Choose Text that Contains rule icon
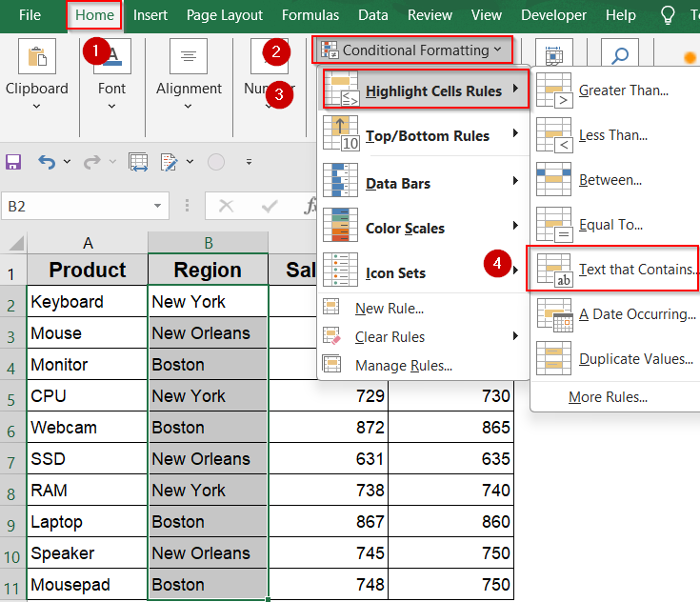Image resolution: width=700 pixels, height=602 pixels. 554,270
